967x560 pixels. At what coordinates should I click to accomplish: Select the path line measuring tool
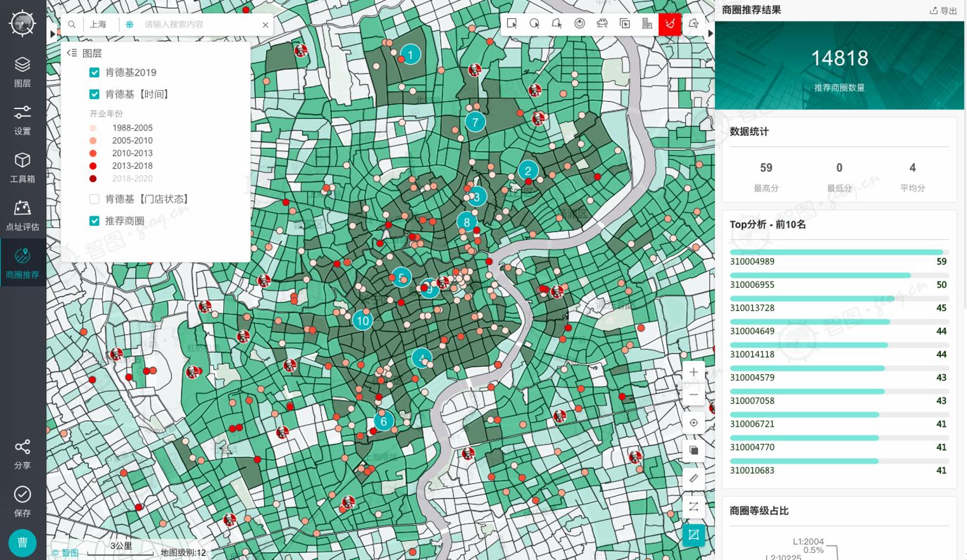tap(694, 507)
